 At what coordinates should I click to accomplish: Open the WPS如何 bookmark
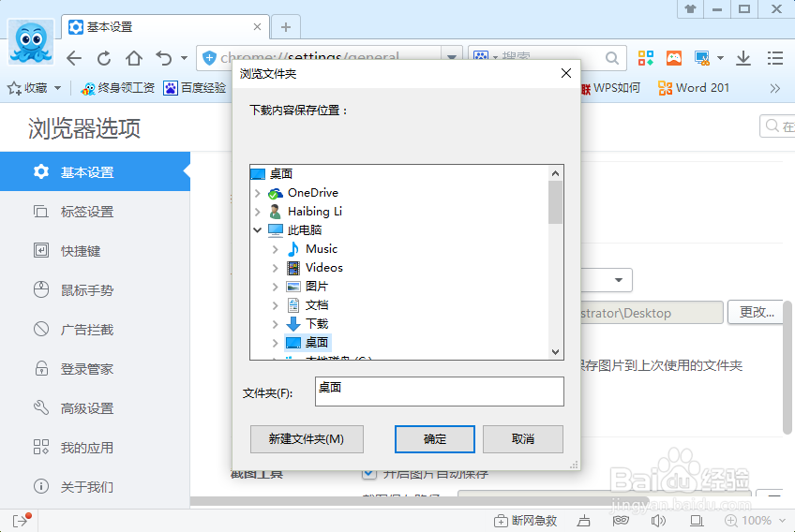point(610,88)
